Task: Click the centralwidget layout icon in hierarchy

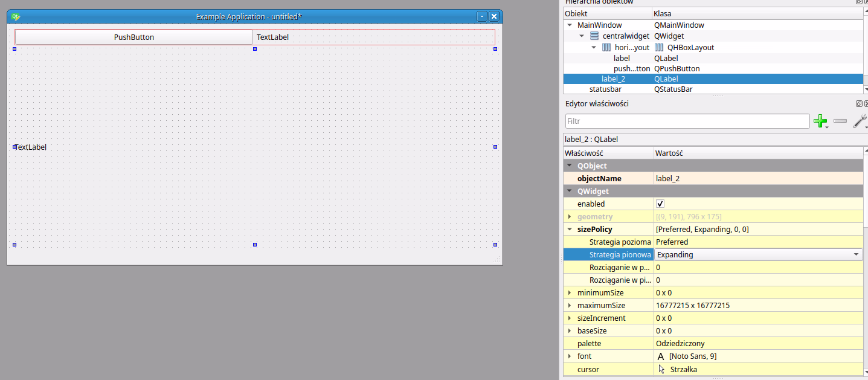Action: 594,36
